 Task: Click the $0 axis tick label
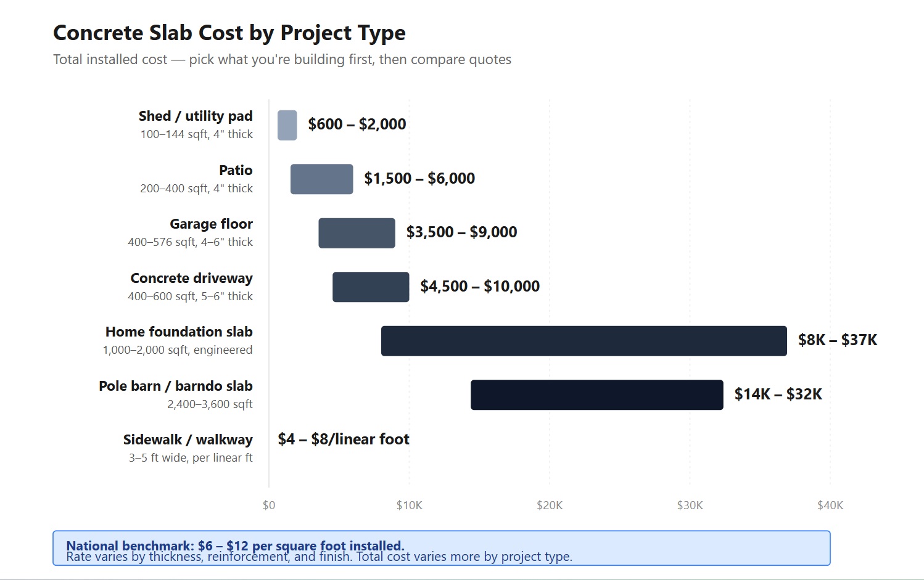[x=268, y=505]
